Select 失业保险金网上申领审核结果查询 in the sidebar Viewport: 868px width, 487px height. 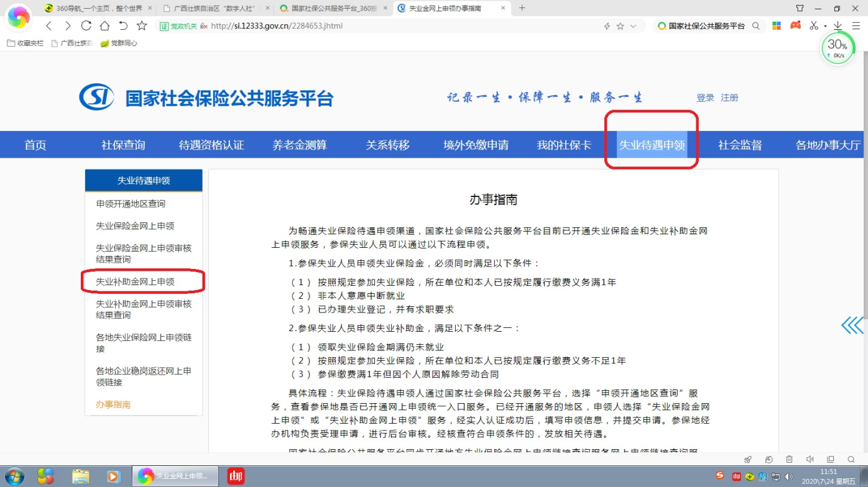[144, 253]
